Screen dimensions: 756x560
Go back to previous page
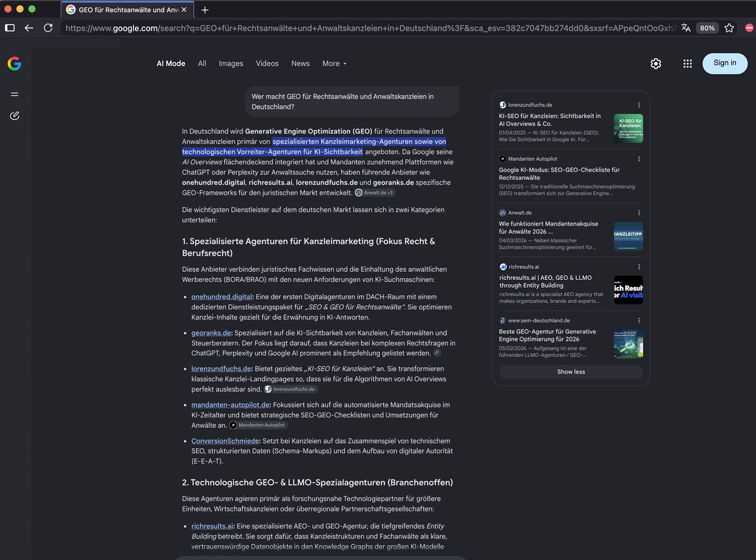[29, 28]
